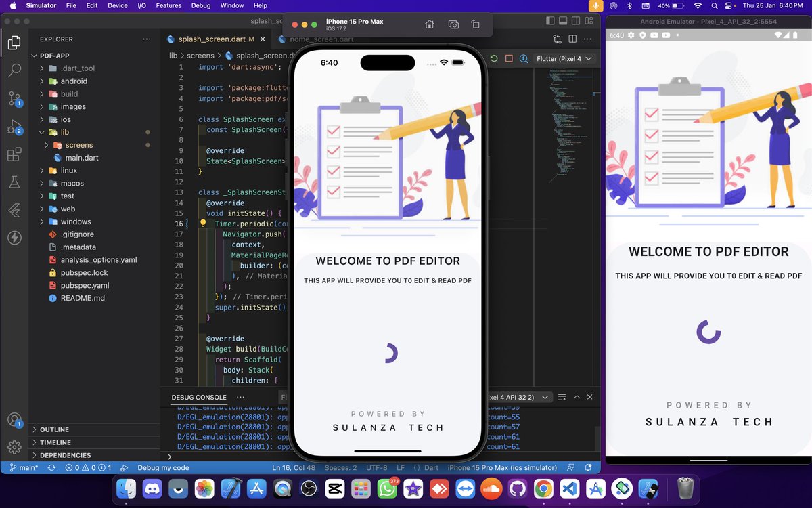Click the errors and warnings counter
The width and height of the screenshot is (812, 508).
point(89,468)
